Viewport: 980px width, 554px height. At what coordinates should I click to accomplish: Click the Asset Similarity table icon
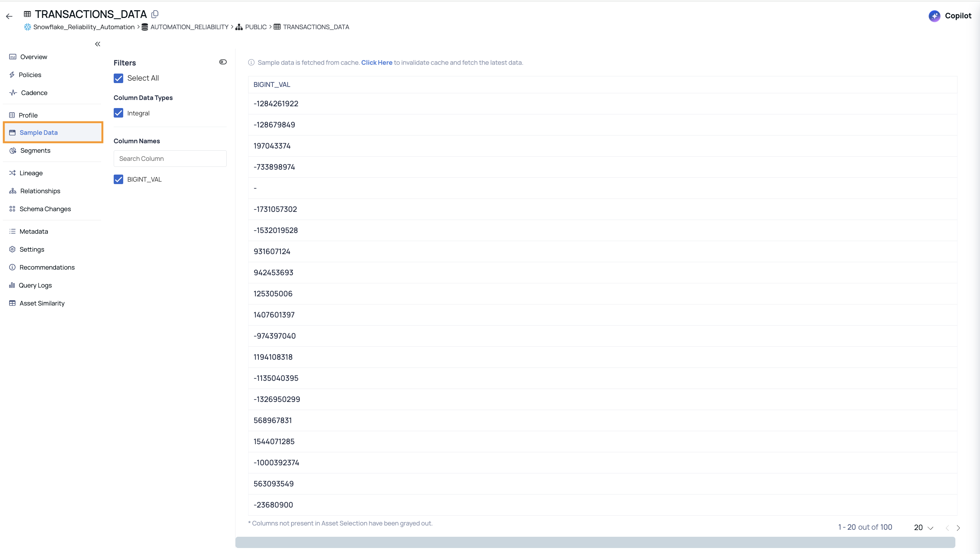tap(12, 303)
